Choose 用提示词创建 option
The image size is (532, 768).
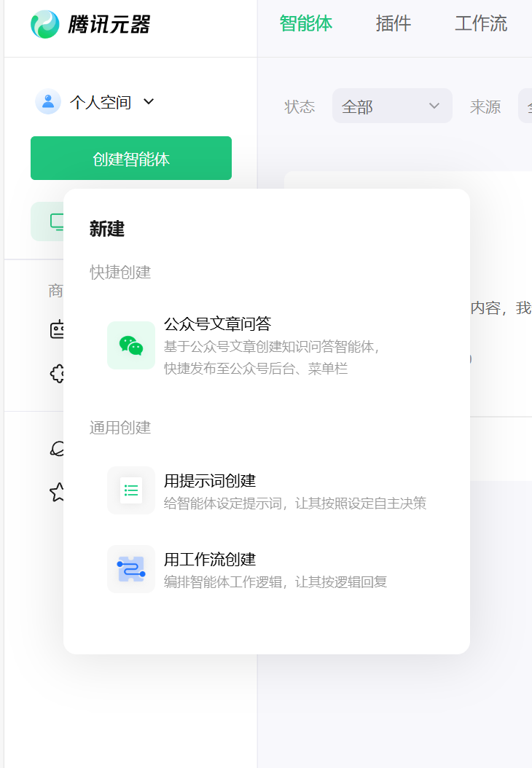coord(267,490)
